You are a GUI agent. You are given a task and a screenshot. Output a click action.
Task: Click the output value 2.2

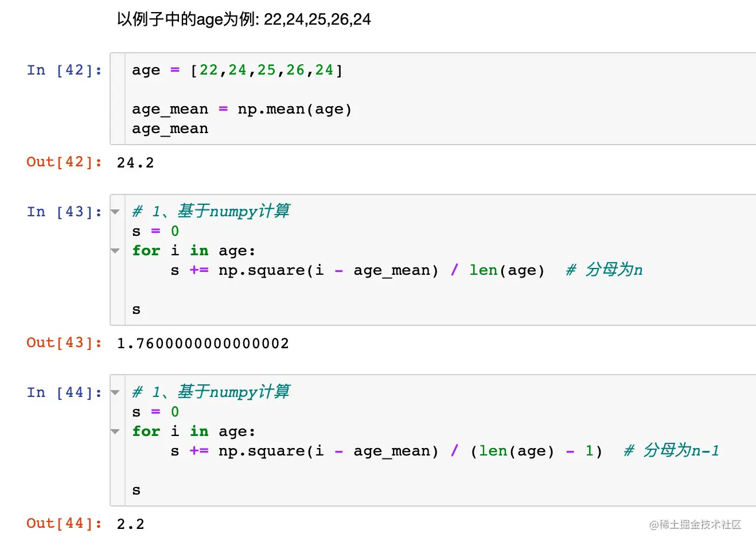(x=131, y=524)
